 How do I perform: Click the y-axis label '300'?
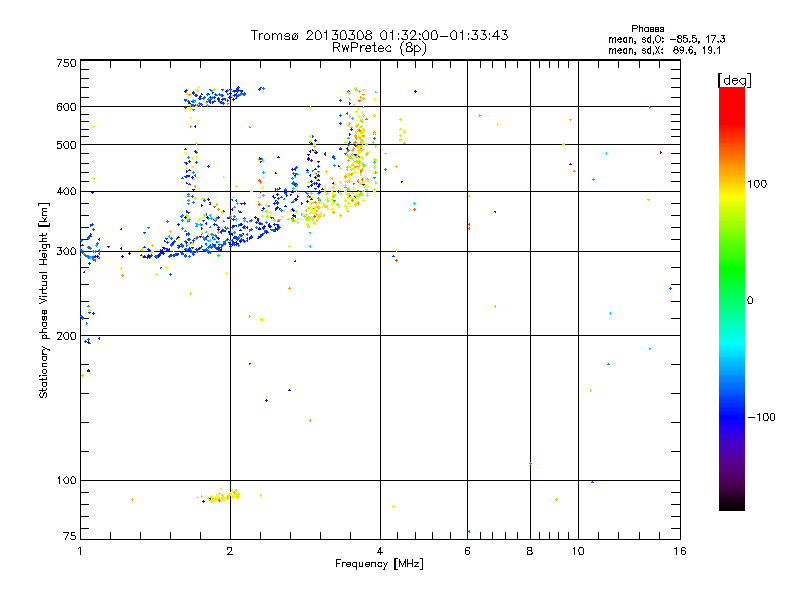66,252
